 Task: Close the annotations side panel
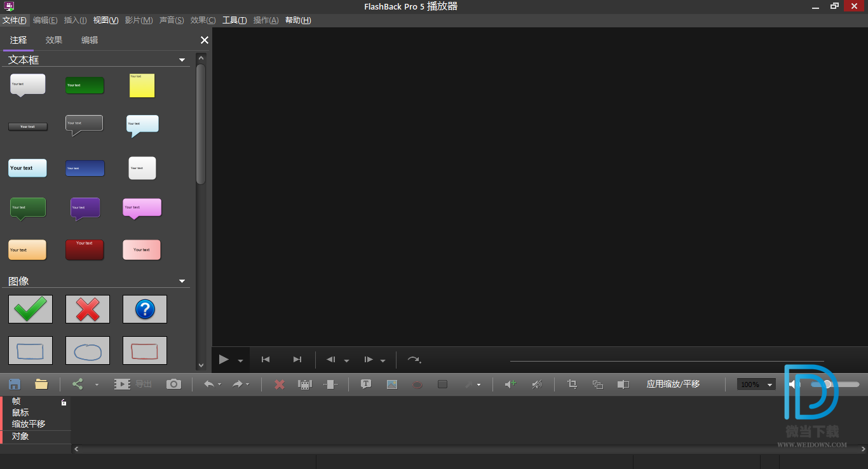pos(205,40)
